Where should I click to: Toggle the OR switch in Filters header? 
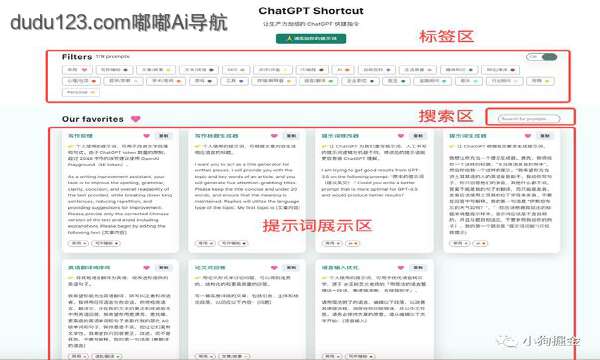pos(542,57)
